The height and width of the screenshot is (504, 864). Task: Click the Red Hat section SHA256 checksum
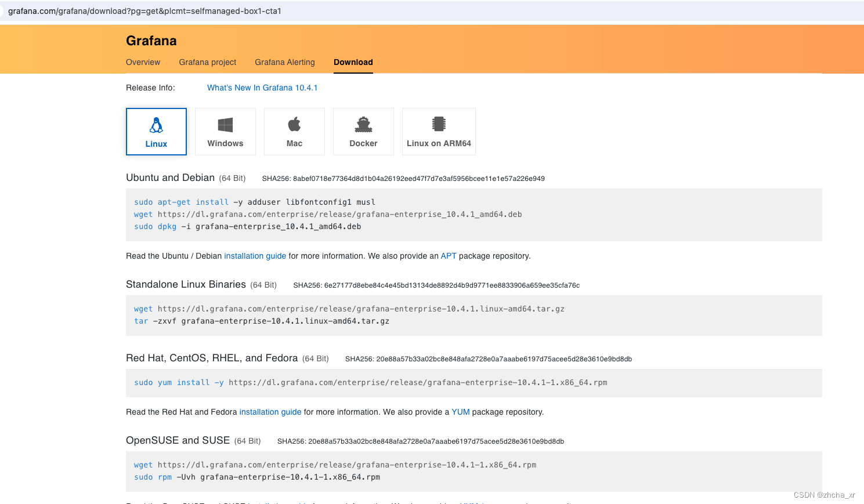tap(489, 359)
